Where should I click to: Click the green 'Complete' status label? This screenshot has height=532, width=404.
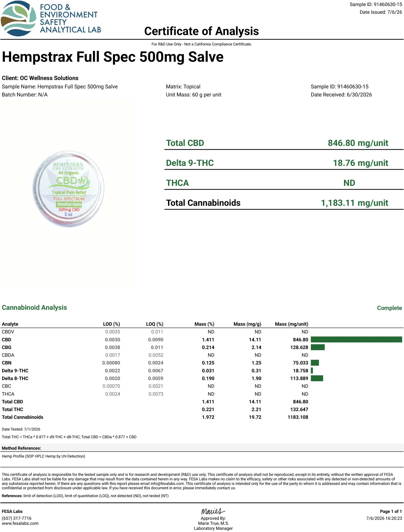(x=389, y=308)
